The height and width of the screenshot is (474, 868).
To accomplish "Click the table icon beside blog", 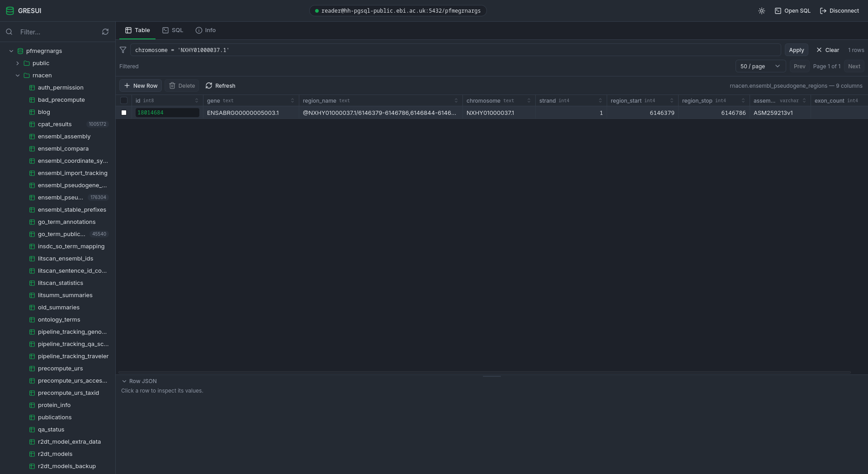I will (32, 112).
